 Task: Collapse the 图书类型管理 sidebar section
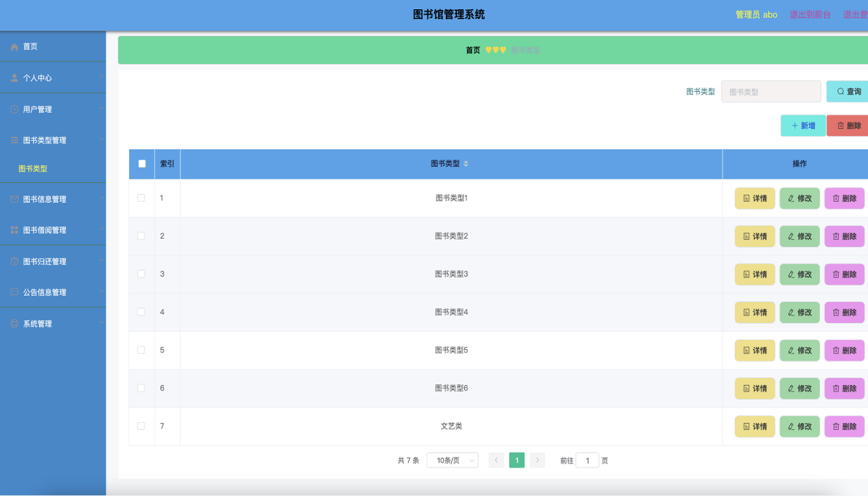(x=53, y=140)
